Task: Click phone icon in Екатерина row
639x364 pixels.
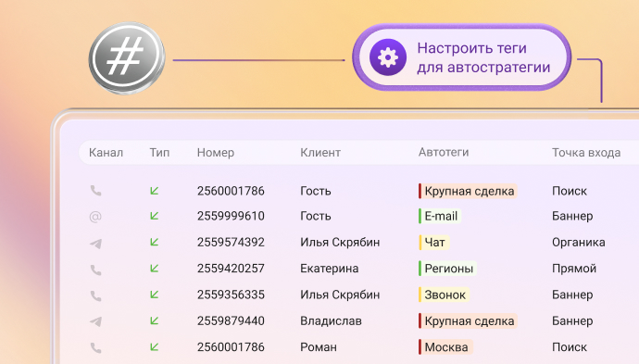Action: 95,270
